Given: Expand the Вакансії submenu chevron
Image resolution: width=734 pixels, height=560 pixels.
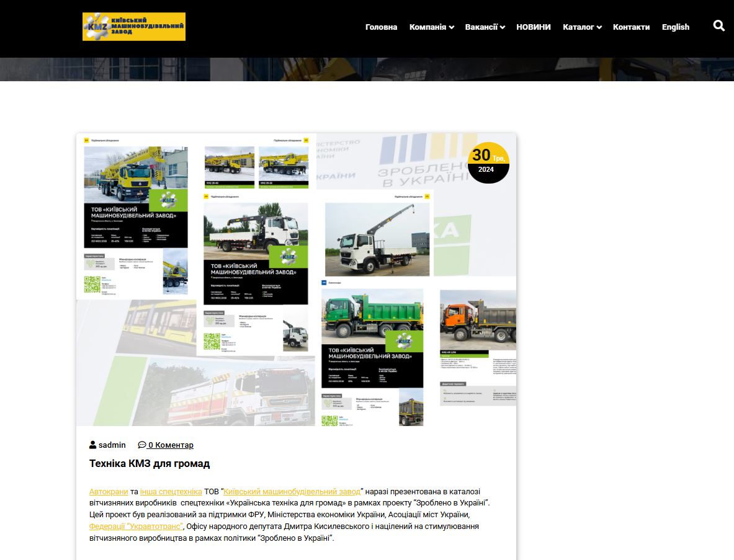Looking at the screenshot, I should 503,28.
